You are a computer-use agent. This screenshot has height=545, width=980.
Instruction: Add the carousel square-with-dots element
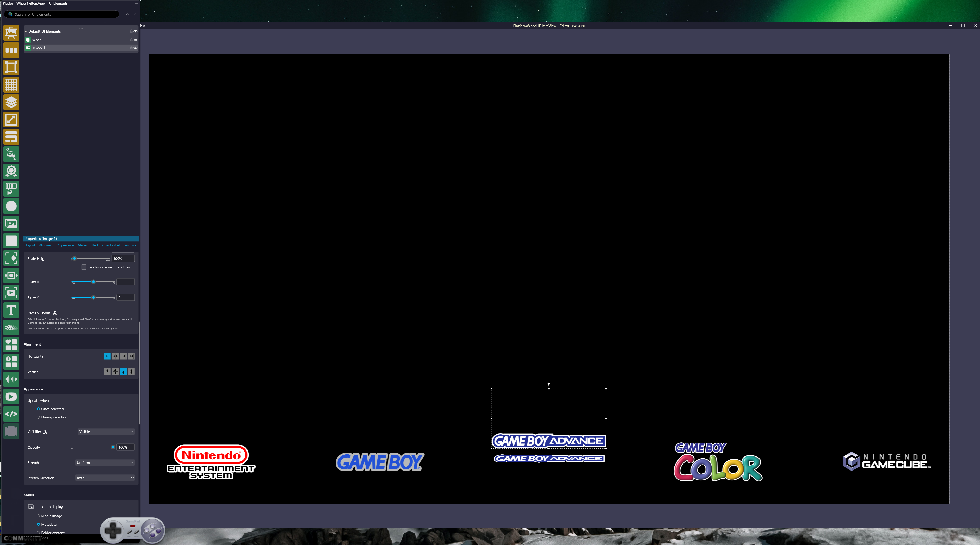pyautogui.click(x=11, y=275)
